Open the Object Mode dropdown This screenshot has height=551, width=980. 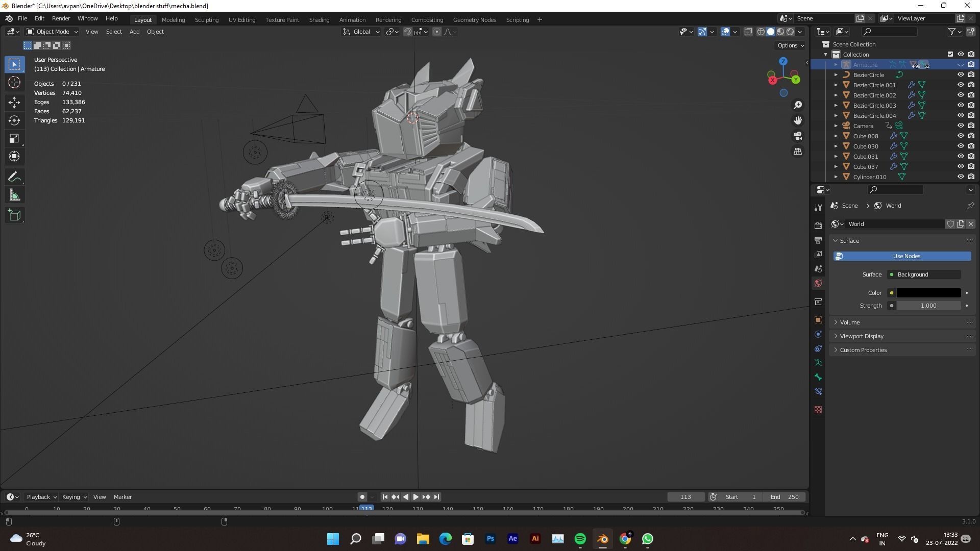52,32
